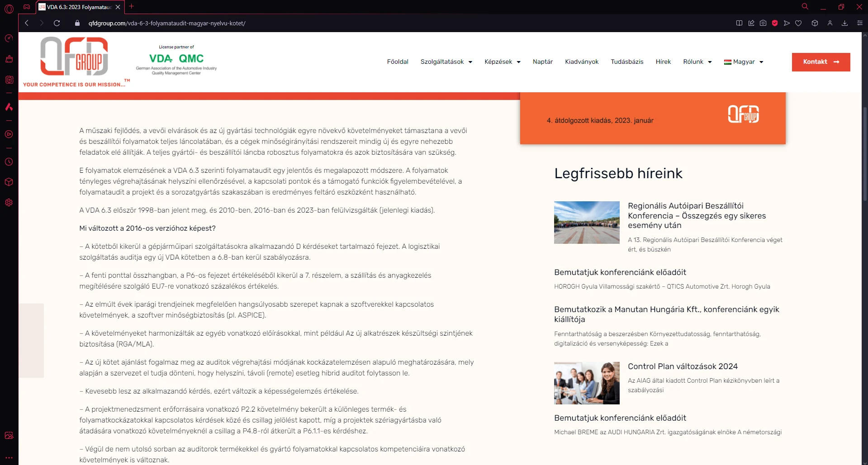
Task: Expand the Szolgáltatások dropdown menu
Action: tap(446, 62)
